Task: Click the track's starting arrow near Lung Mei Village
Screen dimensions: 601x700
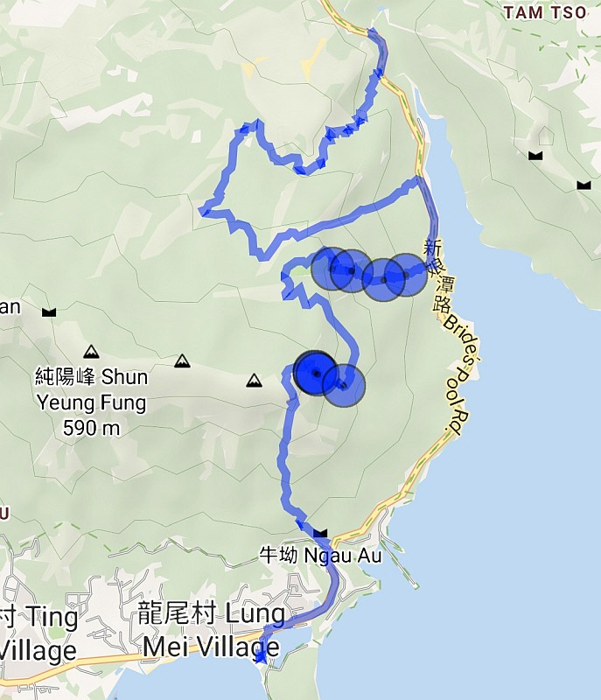Action: click(261, 656)
